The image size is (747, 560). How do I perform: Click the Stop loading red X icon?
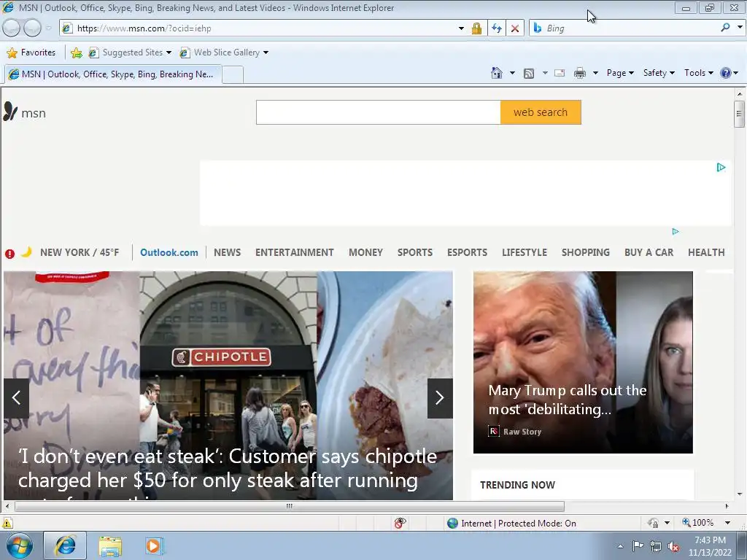515,28
